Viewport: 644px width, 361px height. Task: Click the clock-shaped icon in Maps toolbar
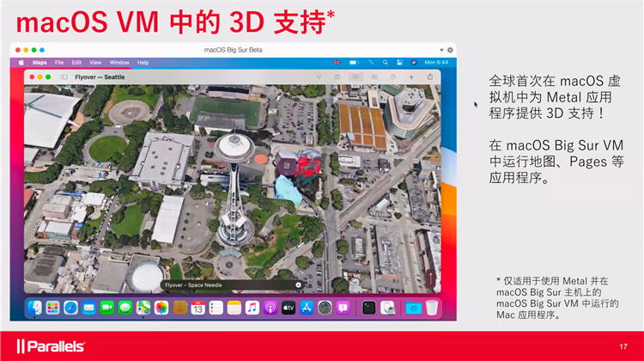[x=393, y=76]
